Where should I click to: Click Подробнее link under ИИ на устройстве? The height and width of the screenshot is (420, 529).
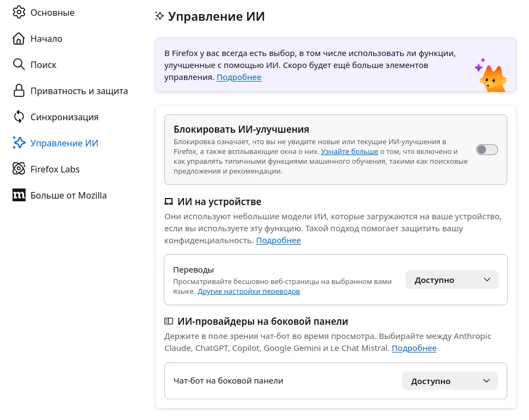tap(278, 240)
